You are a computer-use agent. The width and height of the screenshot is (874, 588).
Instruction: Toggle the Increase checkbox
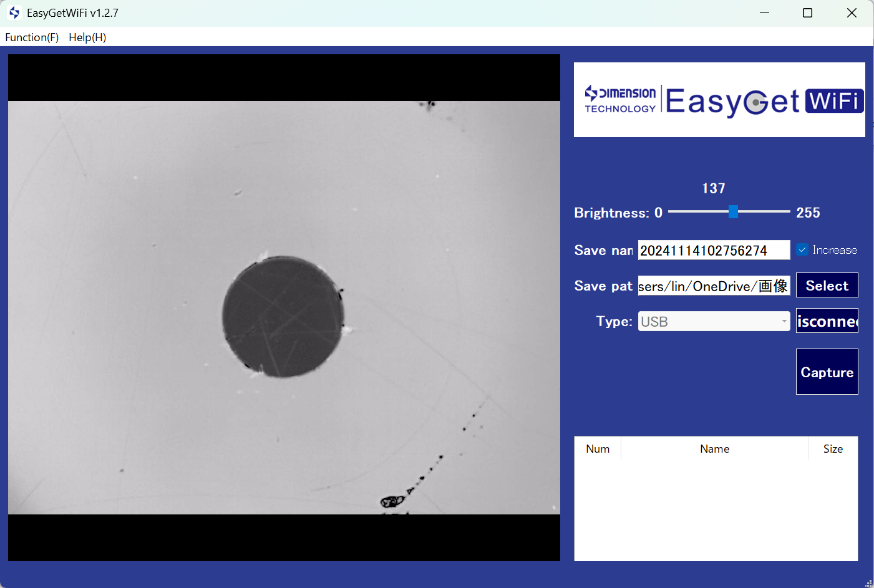802,250
